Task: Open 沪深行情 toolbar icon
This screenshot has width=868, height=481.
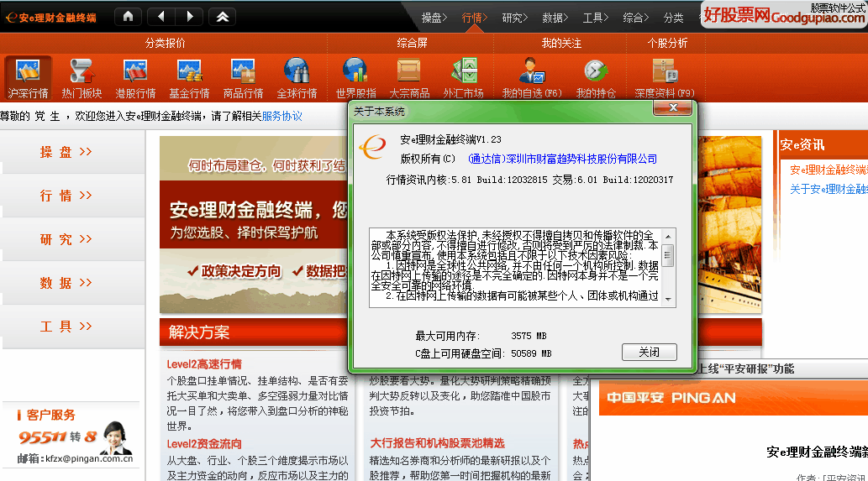Action: coord(29,78)
